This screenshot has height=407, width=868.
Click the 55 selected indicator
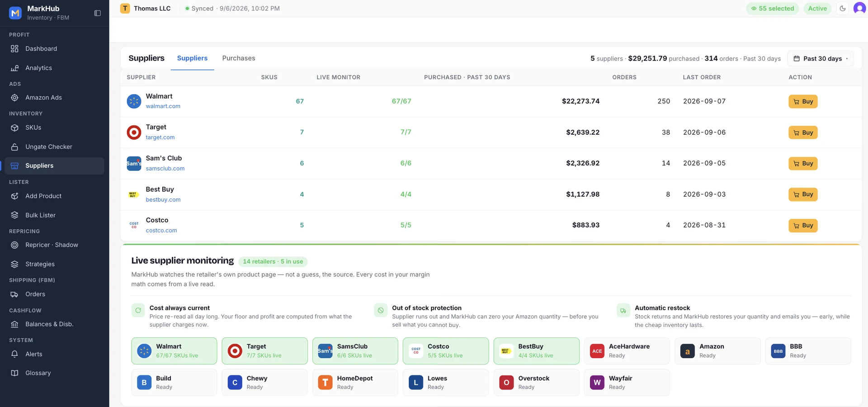[773, 8]
